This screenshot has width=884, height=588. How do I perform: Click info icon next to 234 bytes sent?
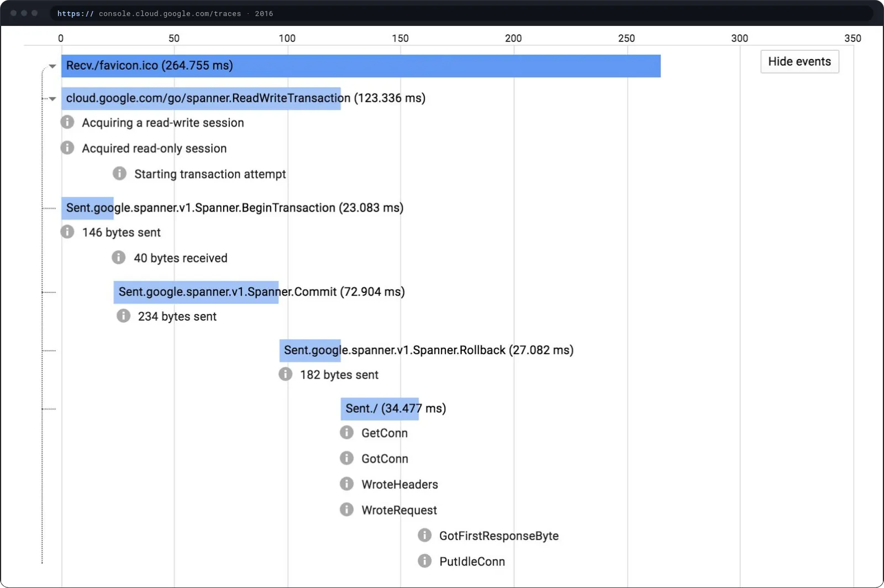coord(123,316)
